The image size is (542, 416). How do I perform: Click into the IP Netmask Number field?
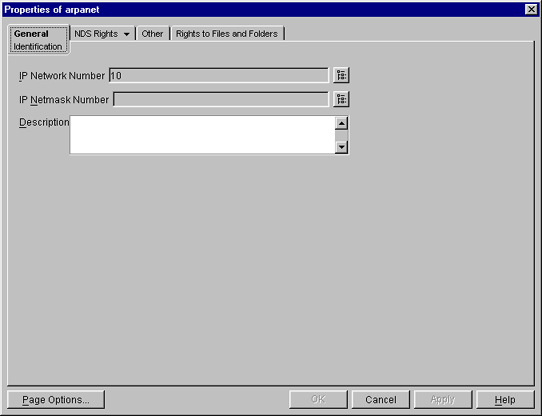[x=221, y=100]
